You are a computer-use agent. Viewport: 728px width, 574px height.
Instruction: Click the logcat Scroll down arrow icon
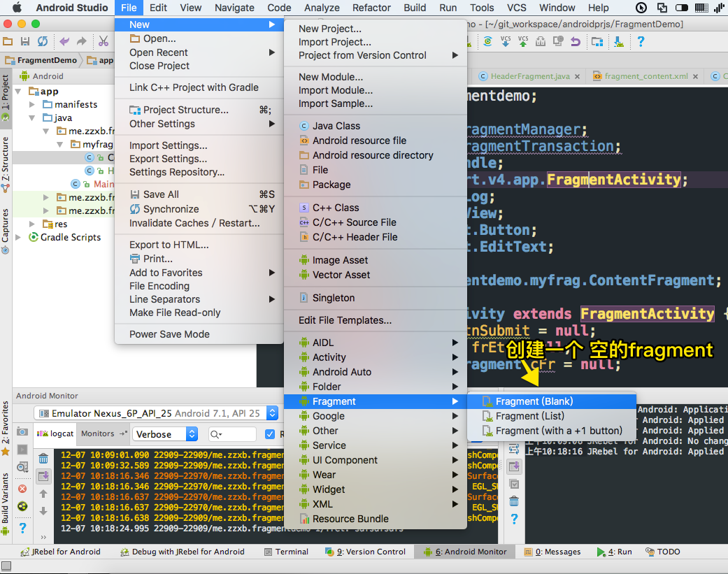(43, 511)
